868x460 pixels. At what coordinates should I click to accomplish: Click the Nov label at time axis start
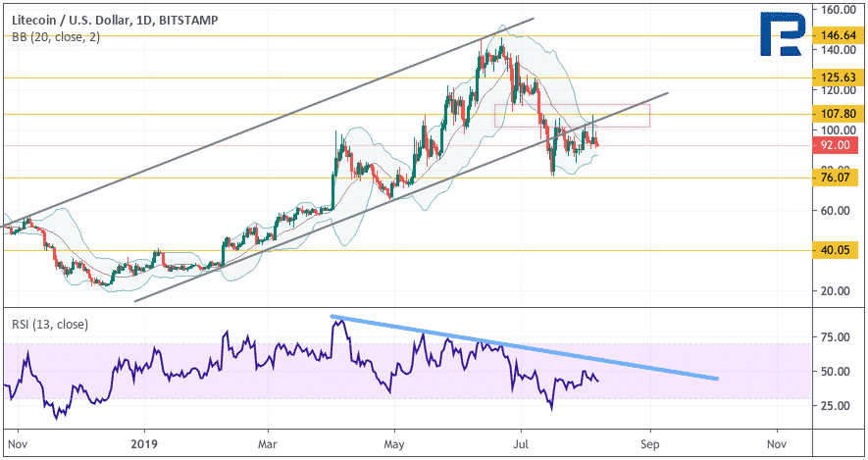(x=18, y=444)
